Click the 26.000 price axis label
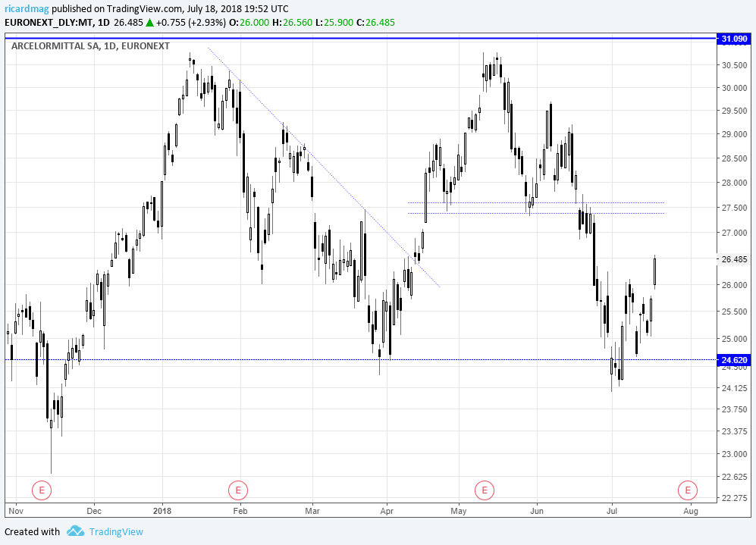Image resolution: width=756 pixels, height=545 pixels. (734, 285)
